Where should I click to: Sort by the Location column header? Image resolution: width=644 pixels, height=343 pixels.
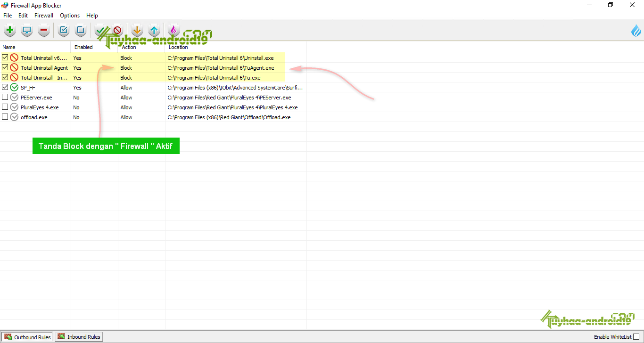[236, 47]
